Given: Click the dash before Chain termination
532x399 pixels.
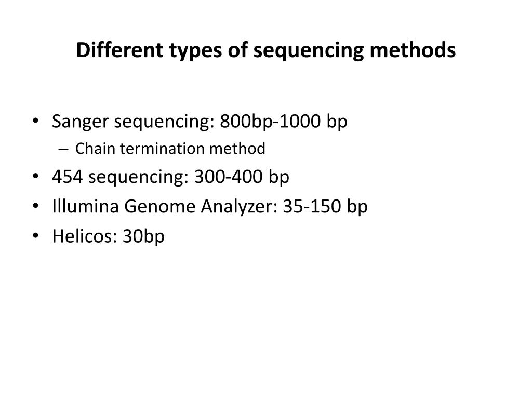Looking at the screenshot, I should point(63,149).
